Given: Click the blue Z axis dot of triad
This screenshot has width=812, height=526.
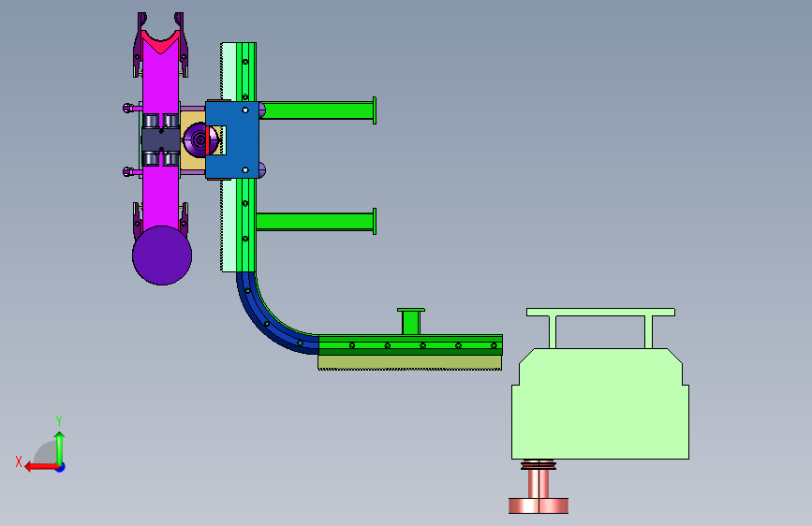Looking at the screenshot, I should pyautogui.click(x=61, y=467).
